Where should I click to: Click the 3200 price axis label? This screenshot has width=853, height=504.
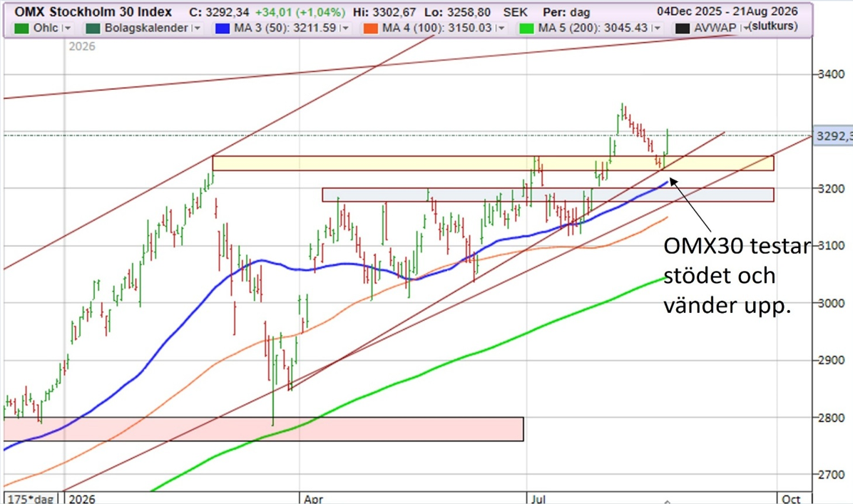[x=832, y=189]
